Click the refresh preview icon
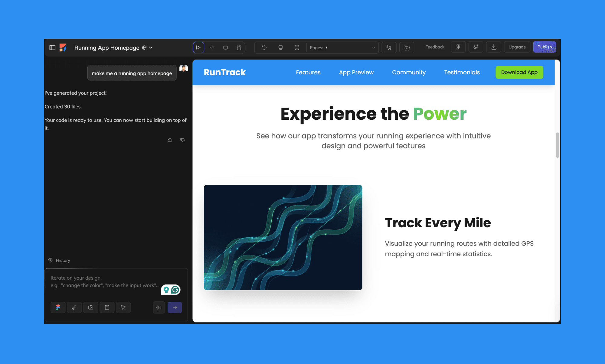 click(x=264, y=47)
